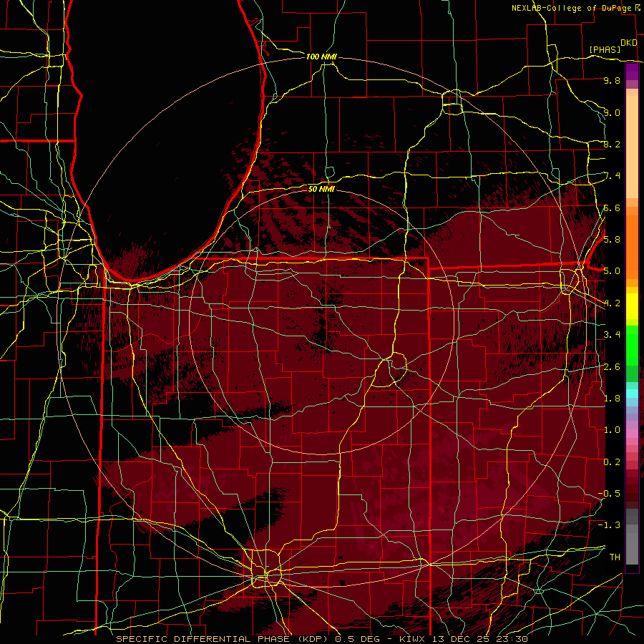Screen dimensions: 644x644
Task: Click the SPECIFIC DIFFERENTIAL PHASE (KDP) caption
Action: coord(223,639)
